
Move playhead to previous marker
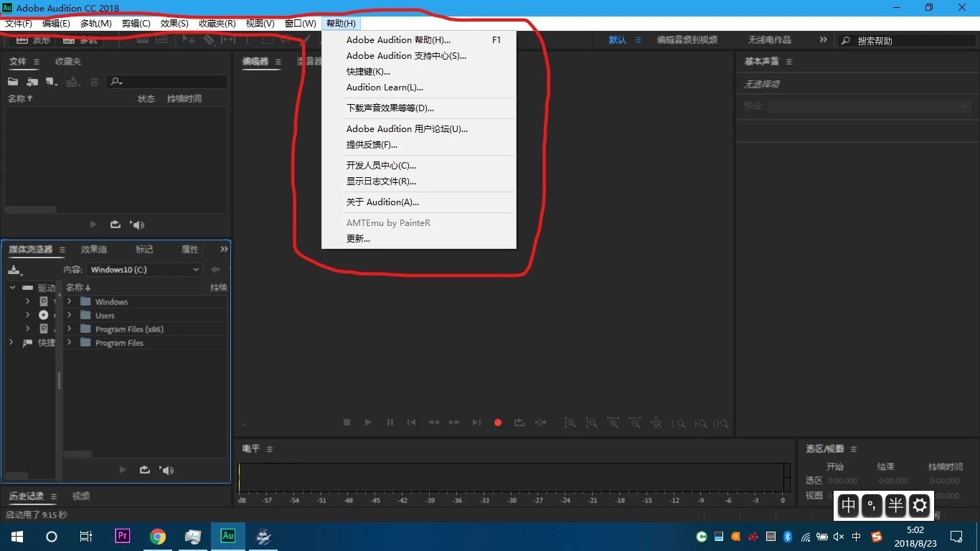point(411,423)
